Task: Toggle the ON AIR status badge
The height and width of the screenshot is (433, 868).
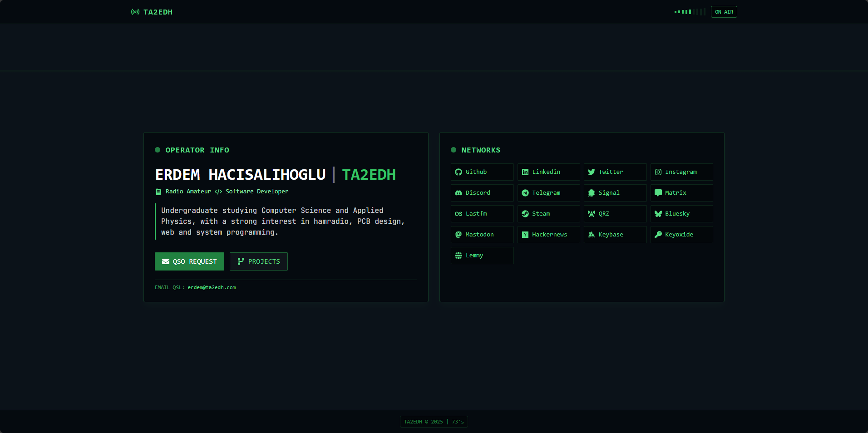Action: [x=724, y=12]
